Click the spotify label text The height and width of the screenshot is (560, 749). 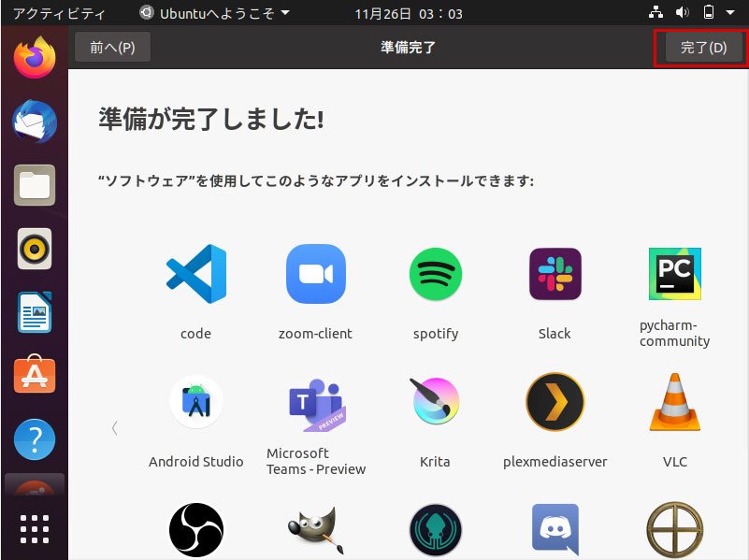(436, 334)
